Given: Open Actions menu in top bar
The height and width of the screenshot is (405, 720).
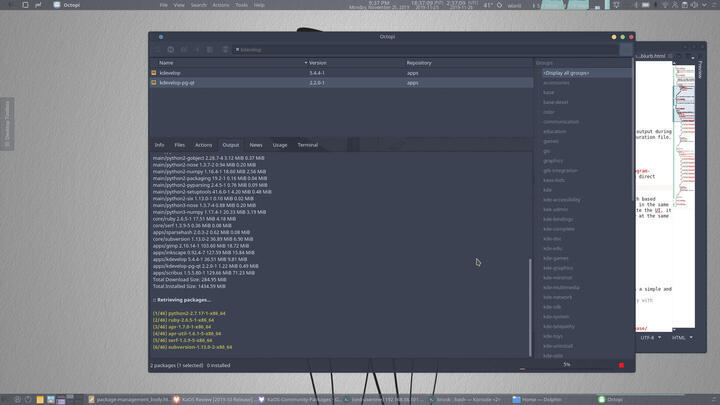Looking at the screenshot, I should pos(220,5).
